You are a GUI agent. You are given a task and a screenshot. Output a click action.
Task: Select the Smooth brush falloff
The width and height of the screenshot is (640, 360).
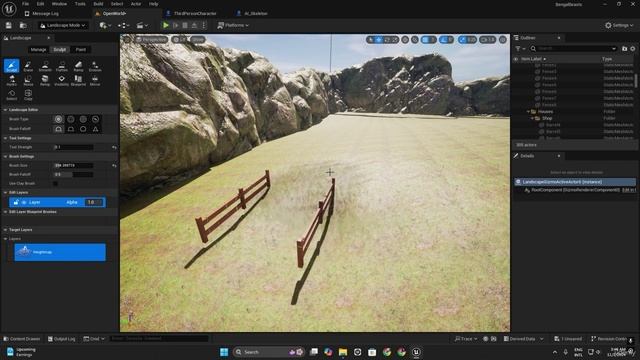[x=58, y=129]
